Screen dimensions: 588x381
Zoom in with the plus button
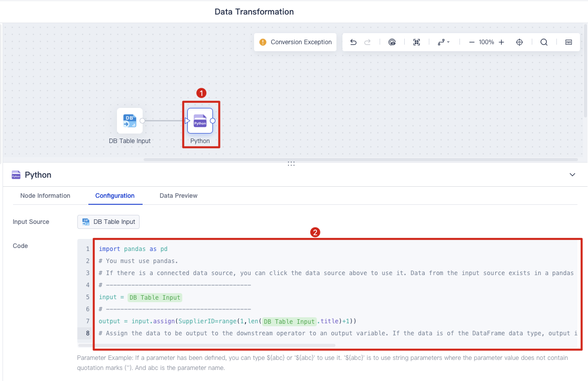[x=501, y=42]
